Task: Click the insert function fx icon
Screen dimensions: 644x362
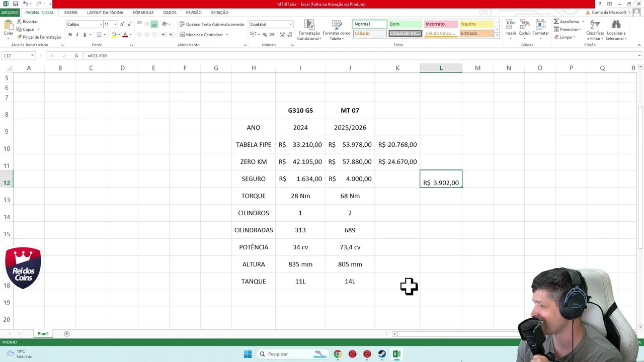Action: tap(76, 56)
